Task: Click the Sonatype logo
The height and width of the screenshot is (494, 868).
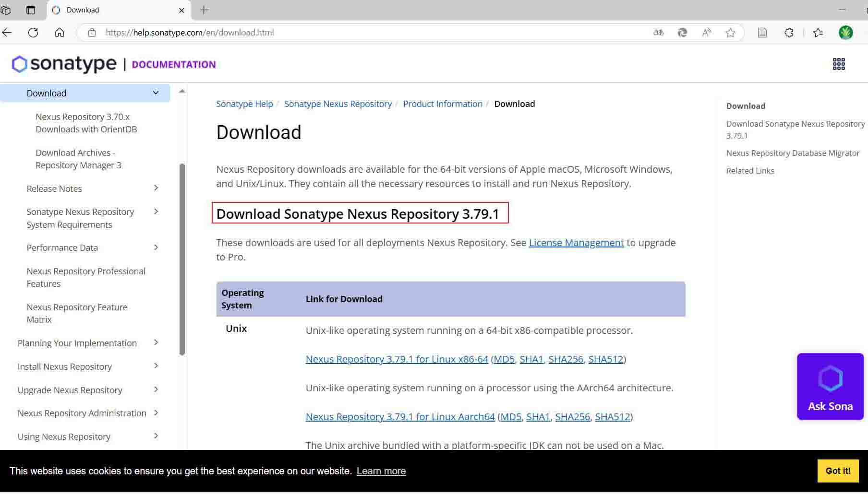Action: pyautogui.click(x=64, y=64)
